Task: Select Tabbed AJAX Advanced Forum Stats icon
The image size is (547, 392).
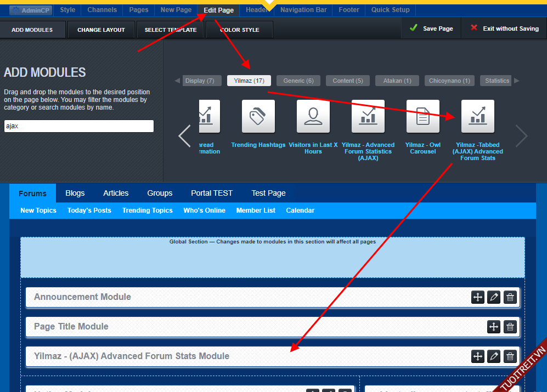Action: (478, 116)
